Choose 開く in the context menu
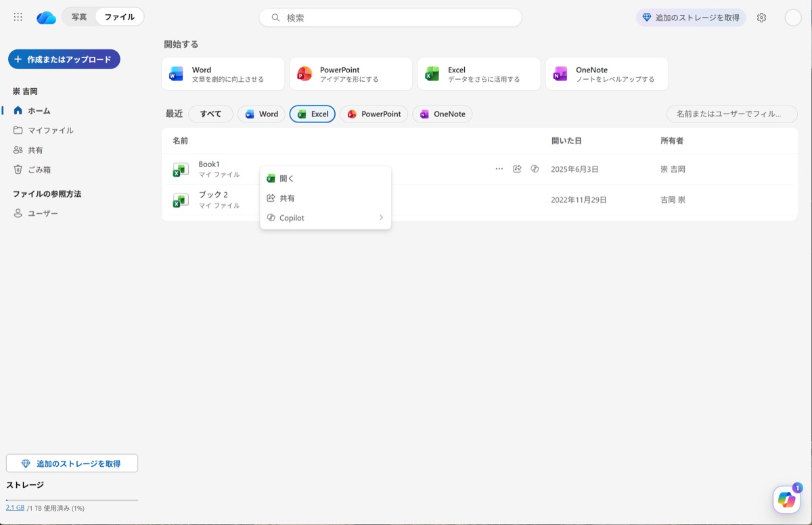Screen dimensions: 812x525 tap(325, 179)
